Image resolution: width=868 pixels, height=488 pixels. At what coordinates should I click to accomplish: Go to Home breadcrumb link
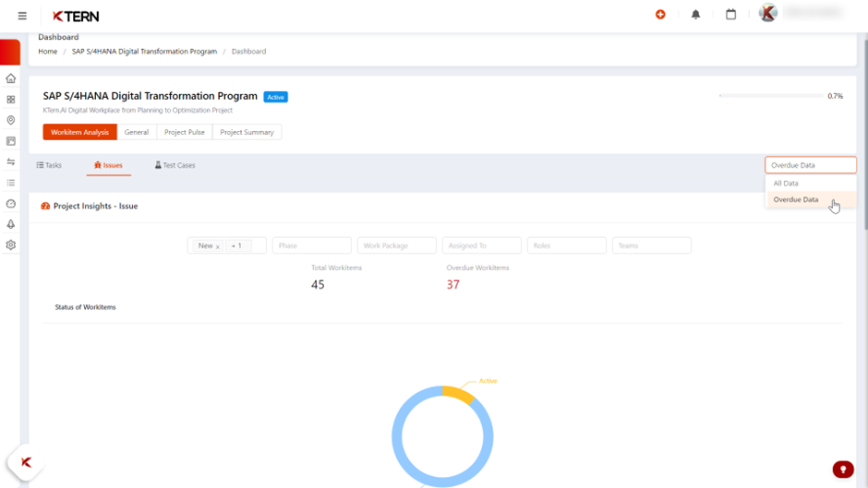[48, 52]
